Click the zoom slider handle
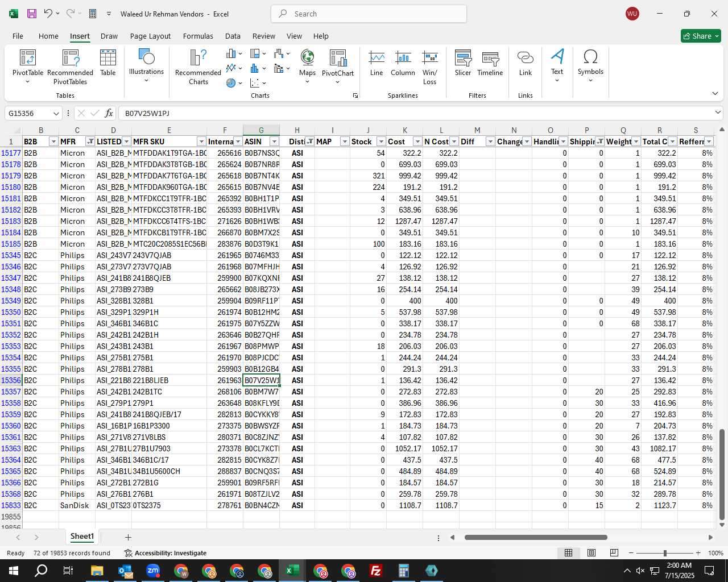 664,553
